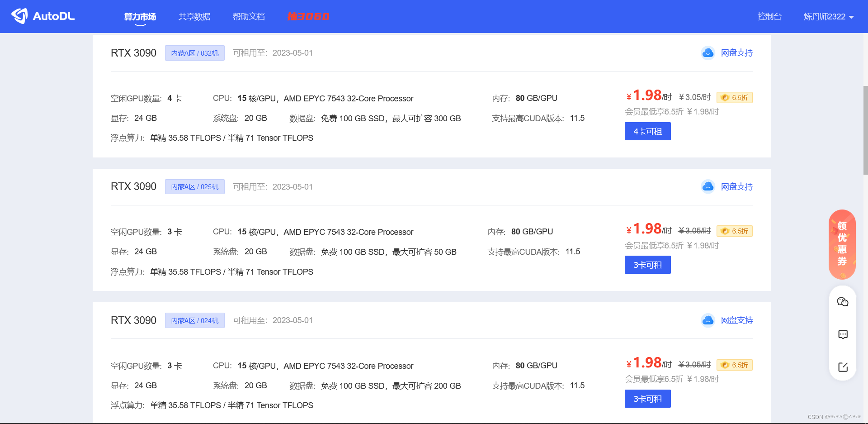Click 最大可扩容 200 GB data disk text
The width and height of the screenshot is (868, 424).
pos(427,386)
